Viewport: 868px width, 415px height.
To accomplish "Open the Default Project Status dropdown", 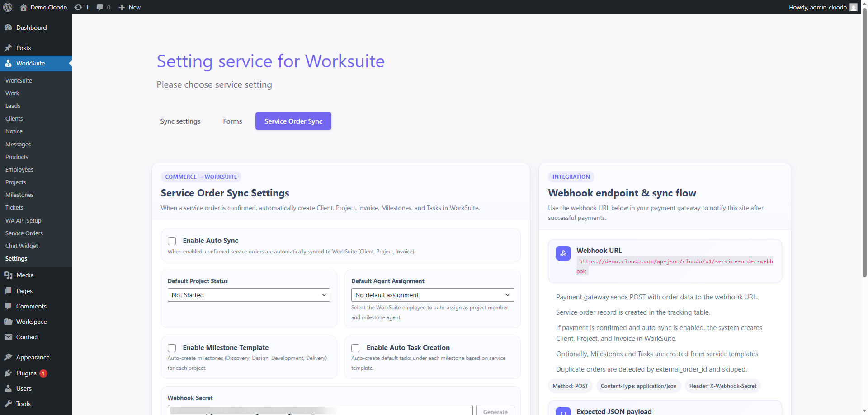I will [x=249, y=294].
